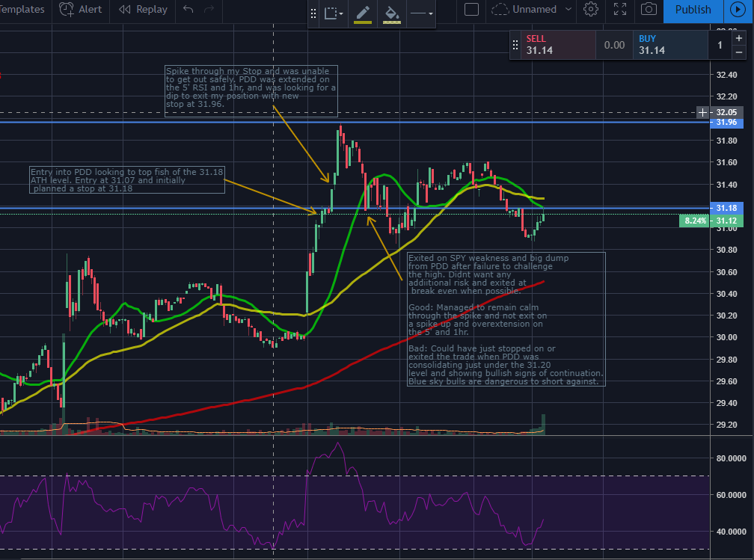Click the 31.60 price scale label
Screen dimensions: 754x560
point(726,162)
